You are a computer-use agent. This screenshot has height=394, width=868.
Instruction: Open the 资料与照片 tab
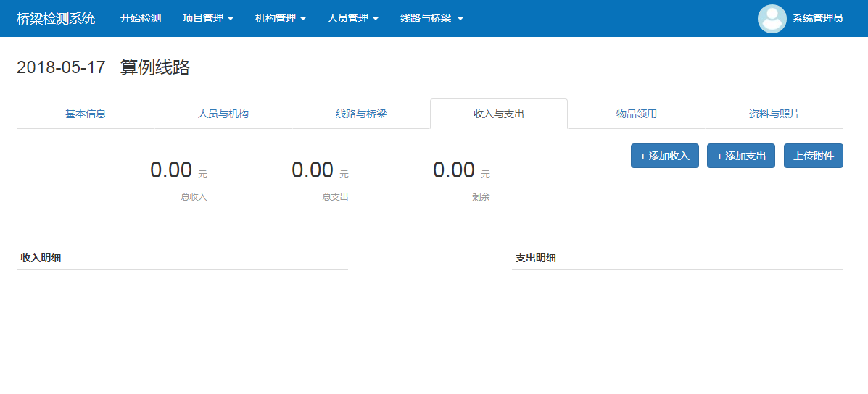(774, 114)
